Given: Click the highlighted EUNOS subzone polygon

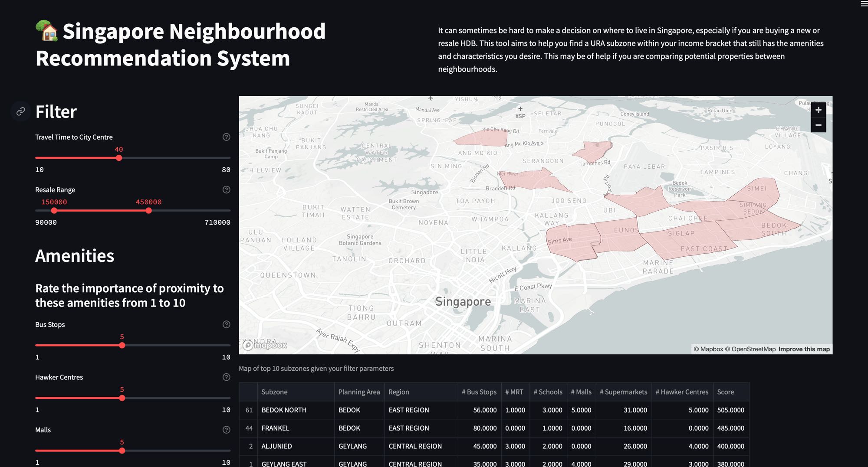Looking at the screenshot, I should 621,236.
